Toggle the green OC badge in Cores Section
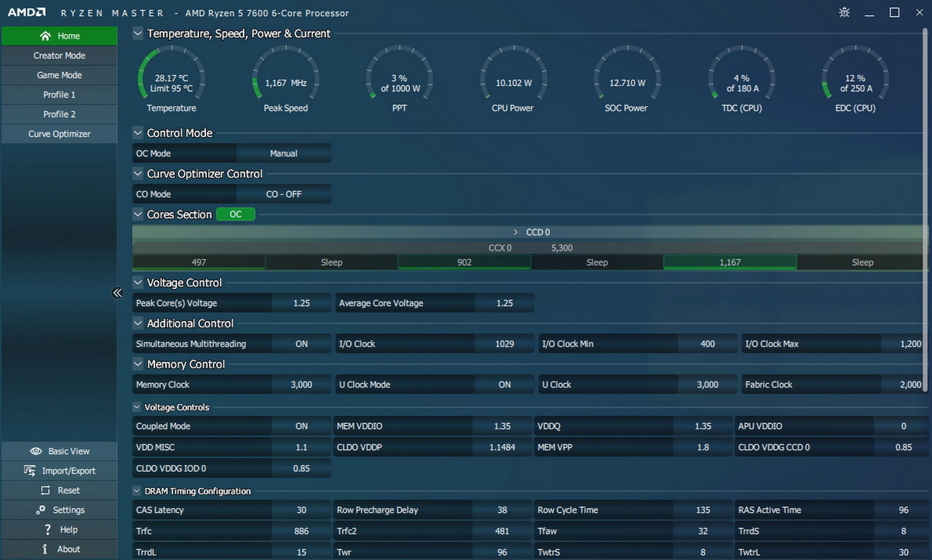Screen dimensions: 932x560 (x=236, y=214)
